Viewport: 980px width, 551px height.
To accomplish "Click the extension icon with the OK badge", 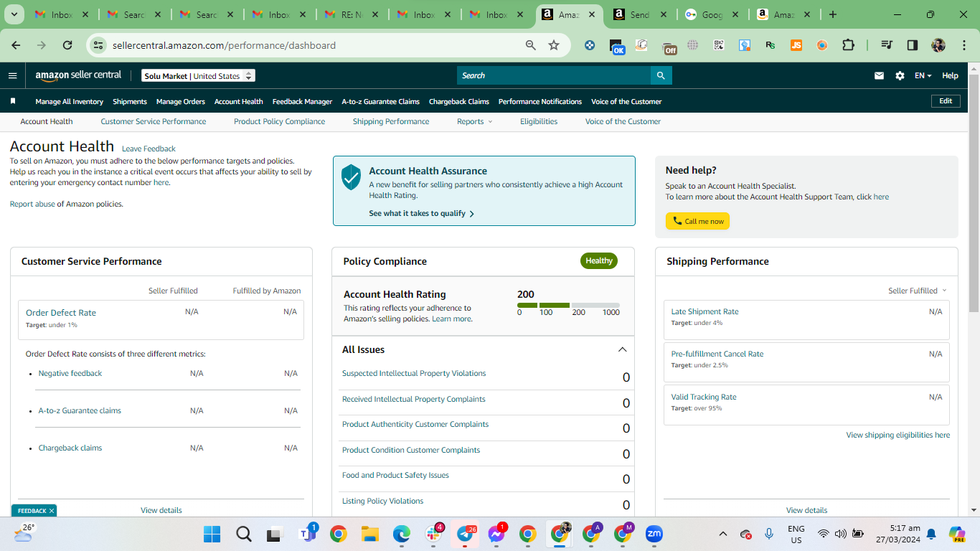I will [x=617, y=47].
